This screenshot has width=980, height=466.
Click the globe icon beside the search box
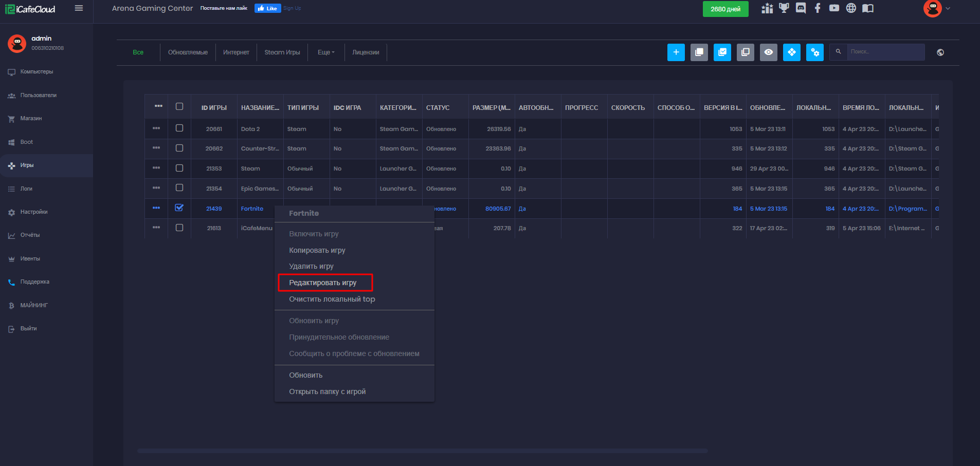[x=940, y=52]
